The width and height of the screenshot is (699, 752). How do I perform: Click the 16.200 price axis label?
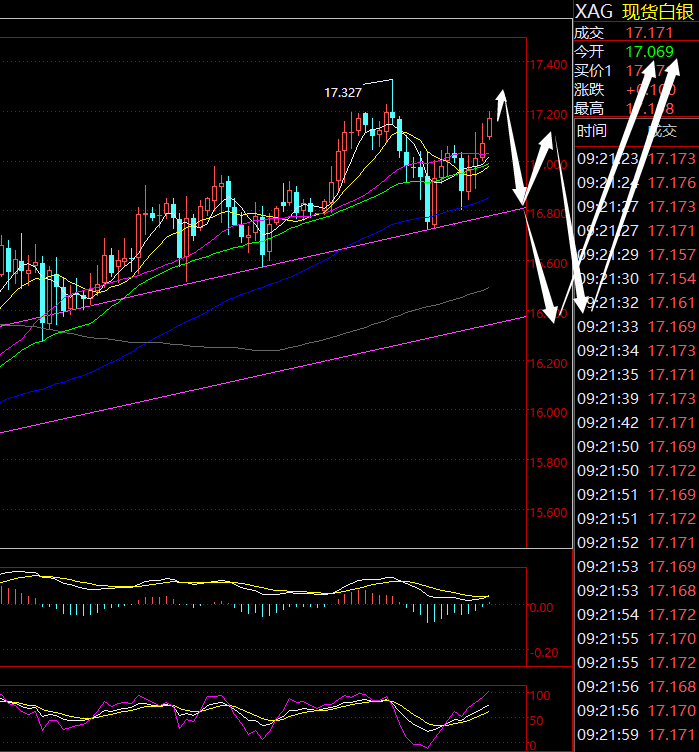pyautogui.click(x=548, y=364)
